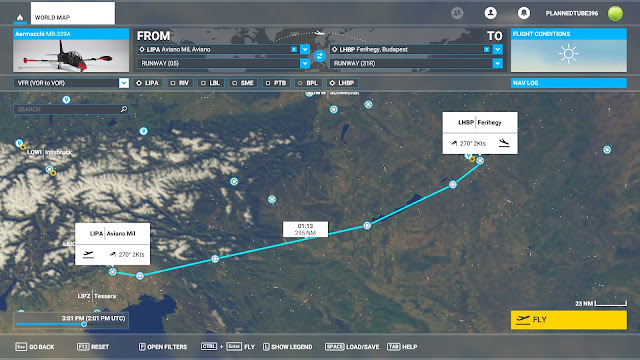Click the LHBP Ferihegy info card title

click(480, 122)
